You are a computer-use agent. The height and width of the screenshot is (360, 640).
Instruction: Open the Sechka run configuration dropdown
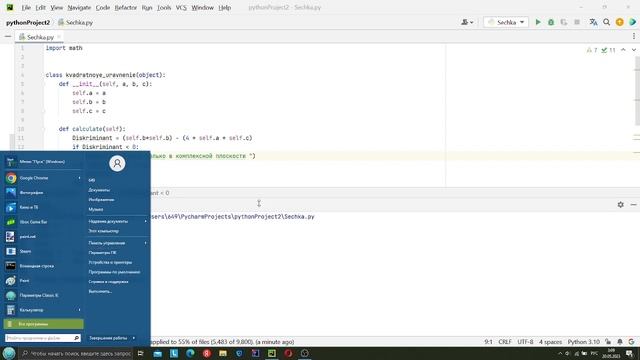[506, 22]
